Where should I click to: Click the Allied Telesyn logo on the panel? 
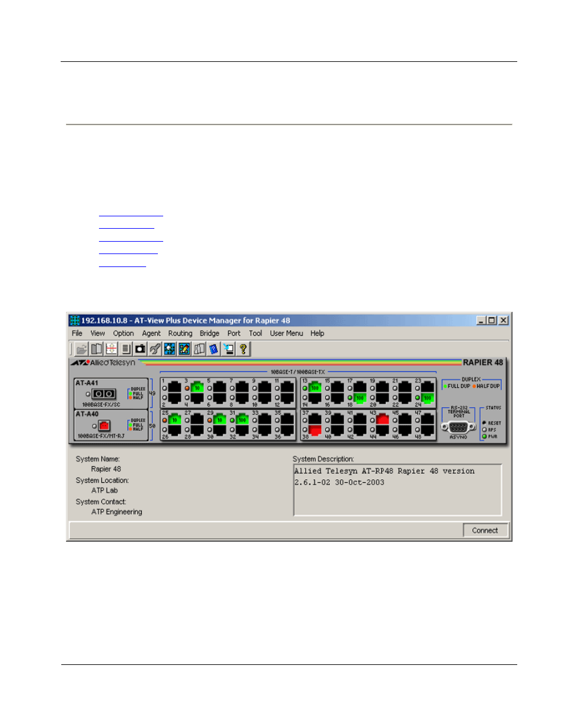(x=104, y=363)
